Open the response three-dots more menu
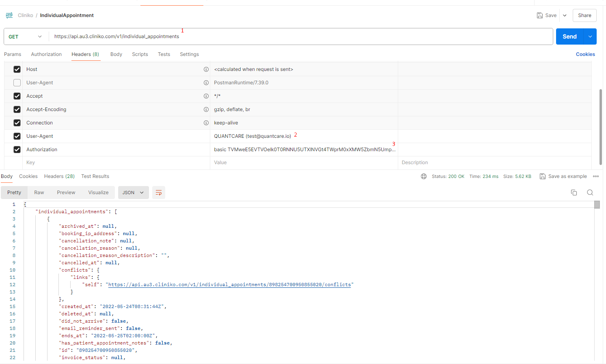606x364 pixels. (596, 176)
